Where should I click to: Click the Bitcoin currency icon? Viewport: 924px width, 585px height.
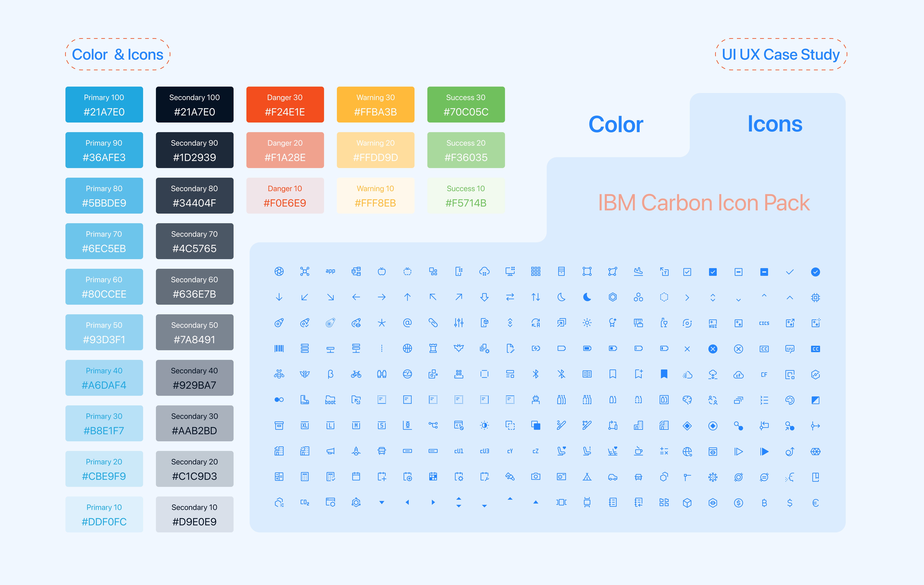coord(764,503)
